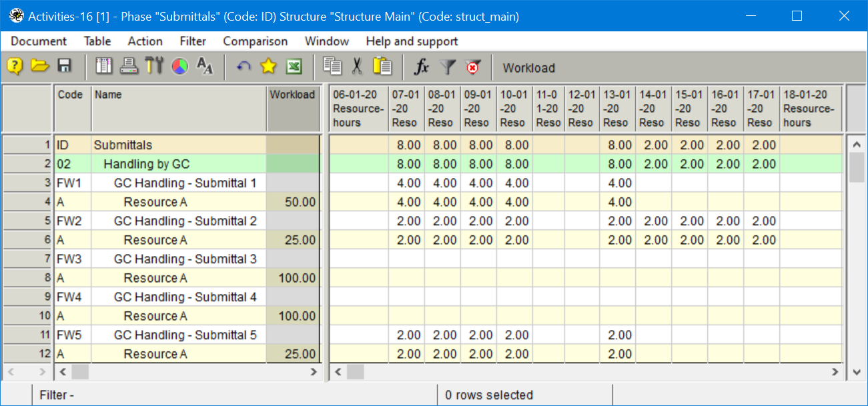Screen dimensions: 868x406
Task: Print the table with the printer icon
Action: (x=129, y=66)
